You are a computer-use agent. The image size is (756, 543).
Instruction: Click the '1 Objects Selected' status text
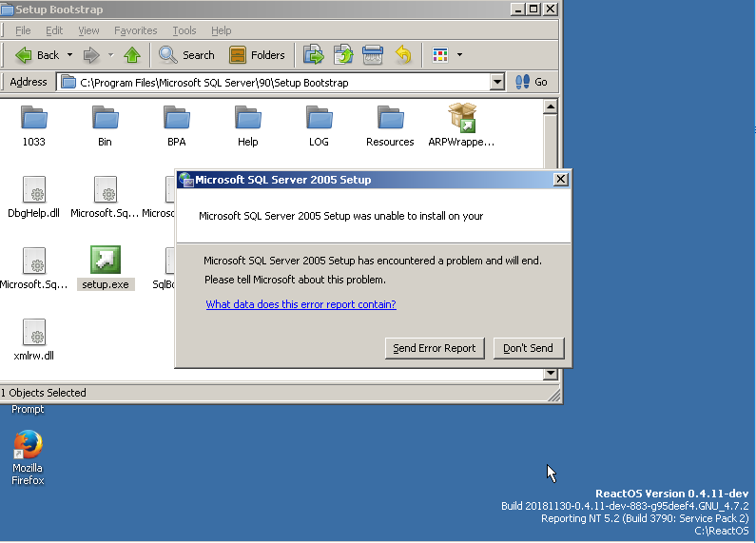(44, 393)
